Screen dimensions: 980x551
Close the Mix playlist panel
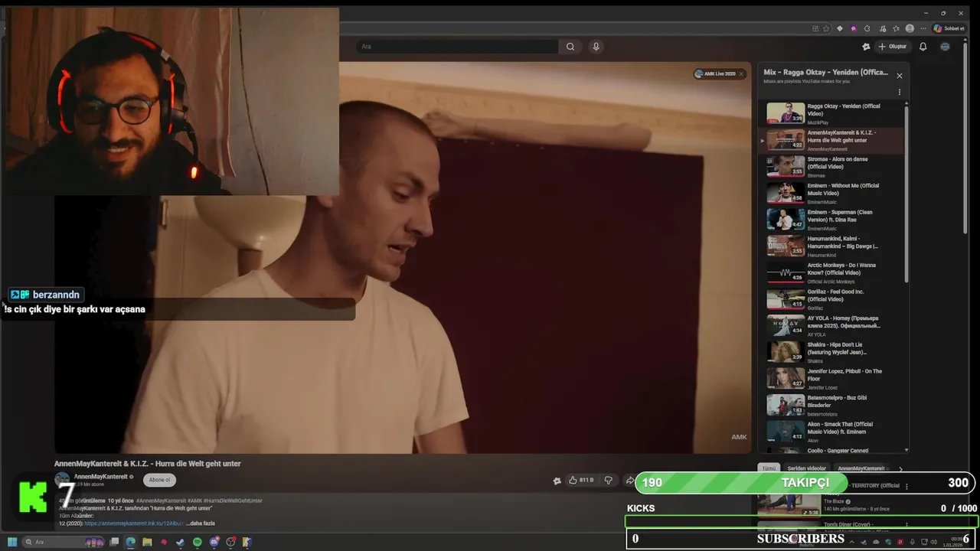900,76
